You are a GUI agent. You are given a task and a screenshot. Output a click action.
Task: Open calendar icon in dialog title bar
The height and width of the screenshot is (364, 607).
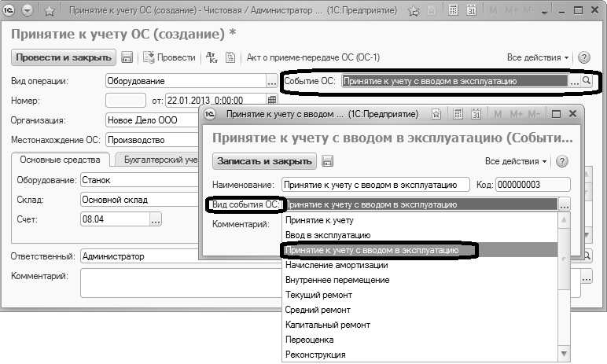click(x=476, y=114)
